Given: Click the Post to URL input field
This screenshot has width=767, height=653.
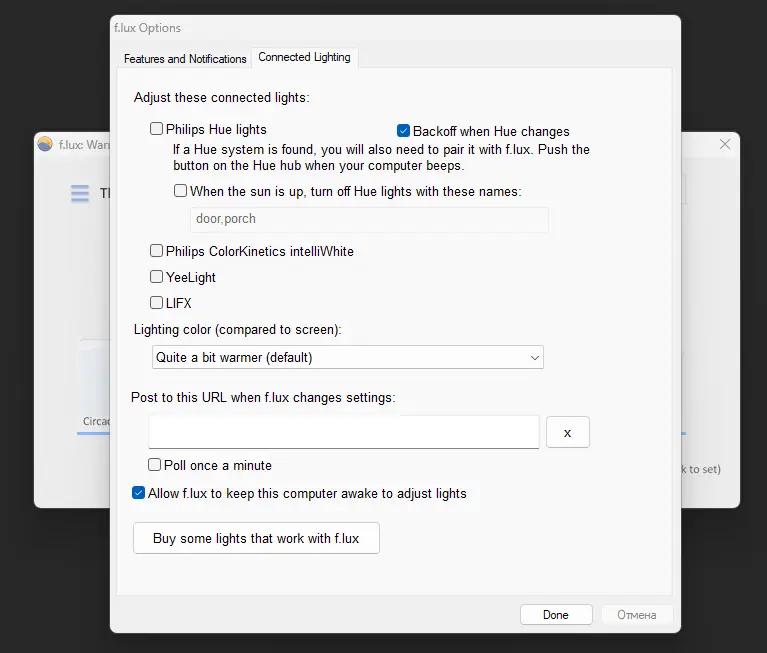Looking at the screenshot, I should pyautogui.click(x=343, y=432).
